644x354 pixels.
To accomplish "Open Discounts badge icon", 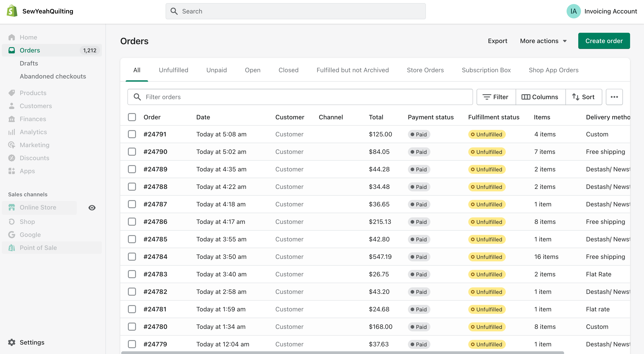I will (x=12, y=158).
